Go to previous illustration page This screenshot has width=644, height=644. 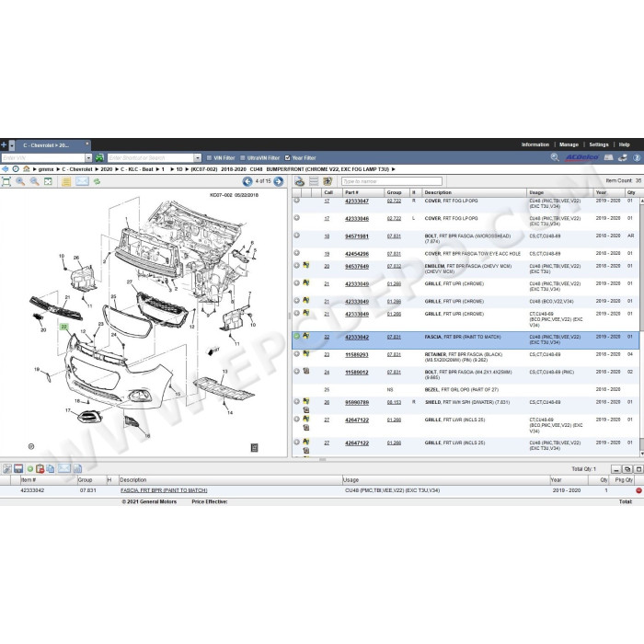point(247,181)
